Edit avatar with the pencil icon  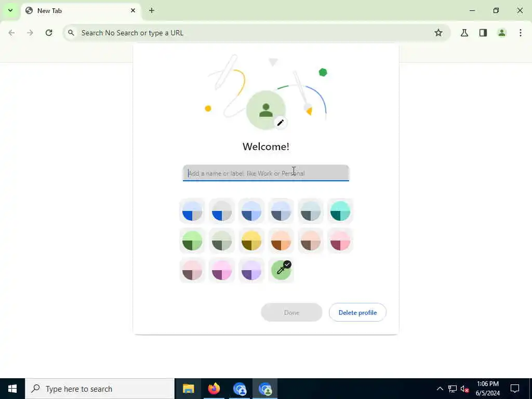pyautogui.click(x=280, y=123)
